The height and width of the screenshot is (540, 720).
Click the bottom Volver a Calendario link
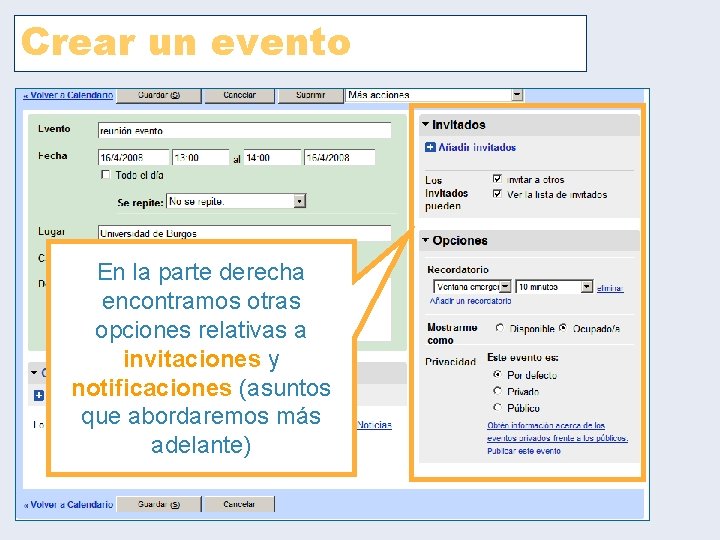coord(68,504)
